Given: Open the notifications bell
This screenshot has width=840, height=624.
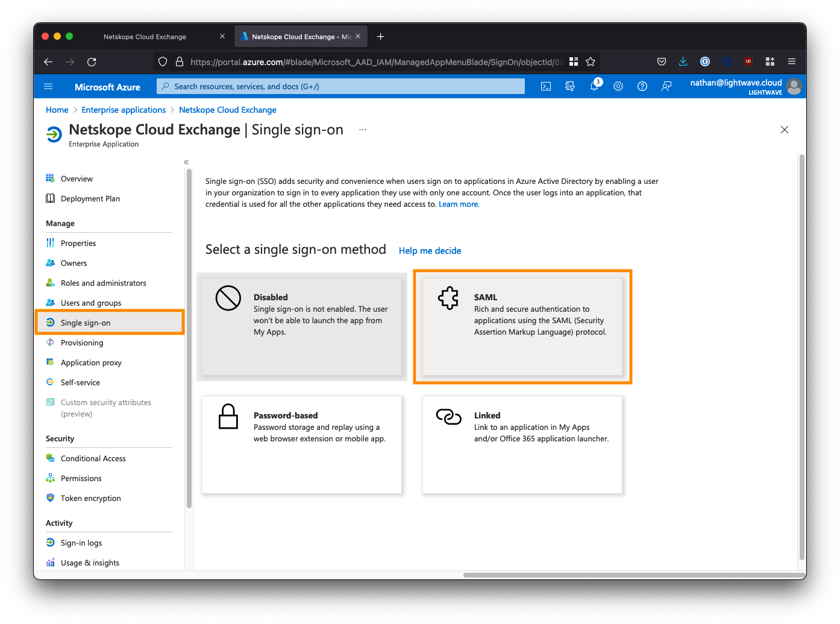Looking at the screenshot, I should click(x=594, y=86).
